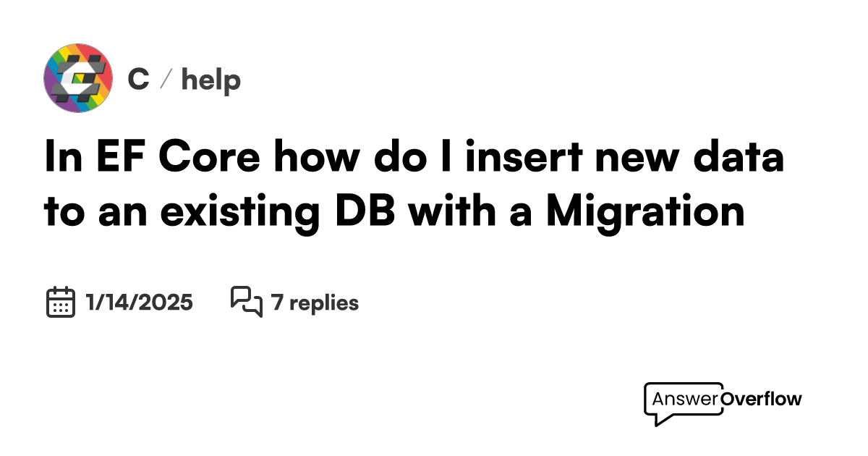This screenshot has width=868, height=456.
Task: Click the slash separator between C and help
Action: point(165,80)
